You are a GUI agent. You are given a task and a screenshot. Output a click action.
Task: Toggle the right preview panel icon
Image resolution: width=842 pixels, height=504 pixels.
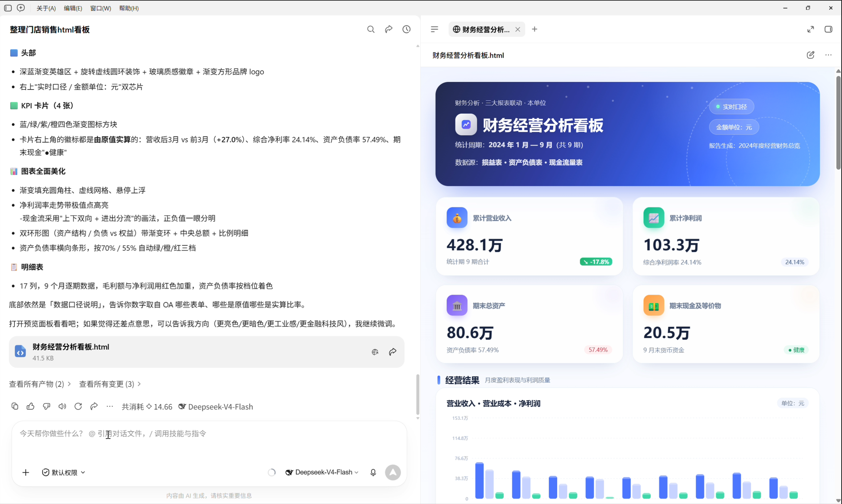(x=828, y=29)
